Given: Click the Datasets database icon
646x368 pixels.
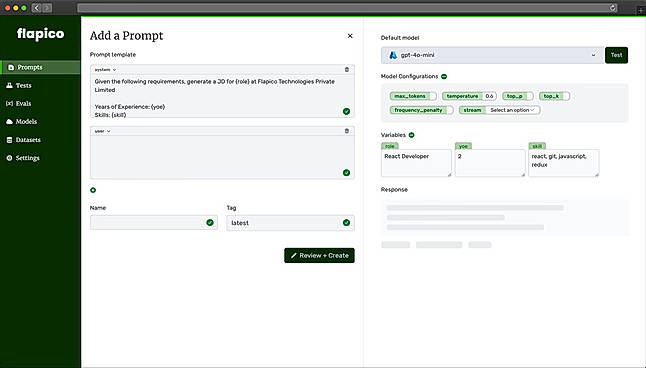Looking at the screenshot, I should click(x=9, y=140).
